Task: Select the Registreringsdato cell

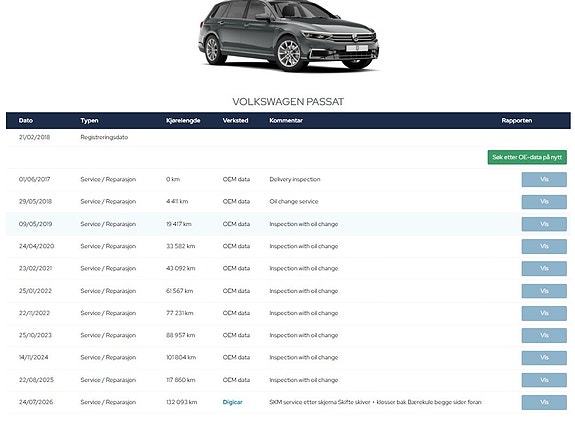Action: [104, 137]
